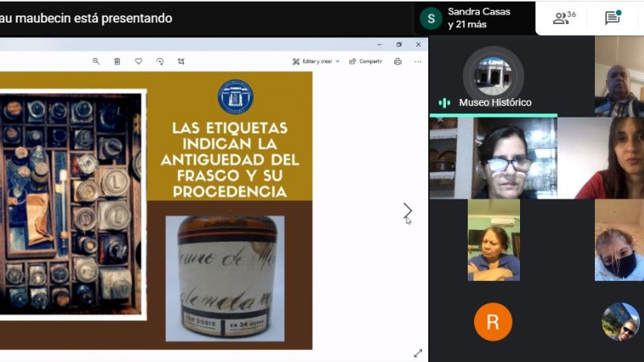Print the photo using printer icon

[x=398, y=61]
